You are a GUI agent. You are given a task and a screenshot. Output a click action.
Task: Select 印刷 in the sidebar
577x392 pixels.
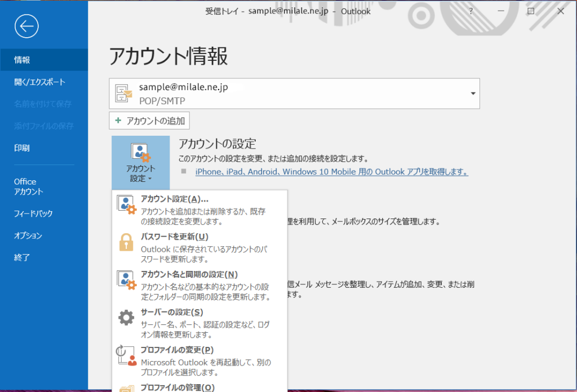(x=44, y=148)
